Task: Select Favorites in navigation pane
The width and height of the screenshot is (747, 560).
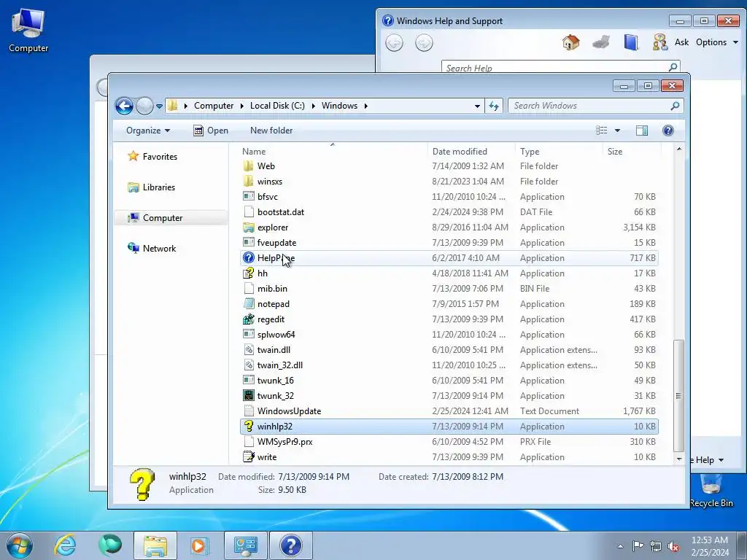Action: pyautogui.click(x=152, y=157)
